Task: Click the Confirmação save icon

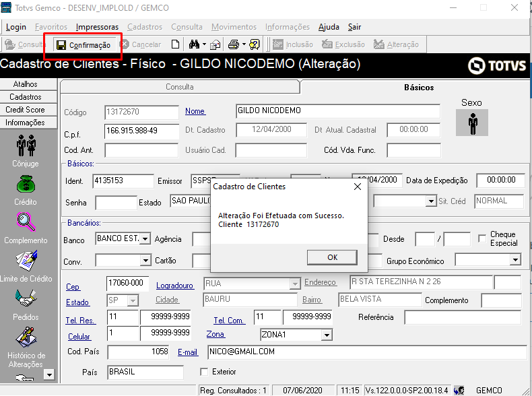Action: (61, 45)
